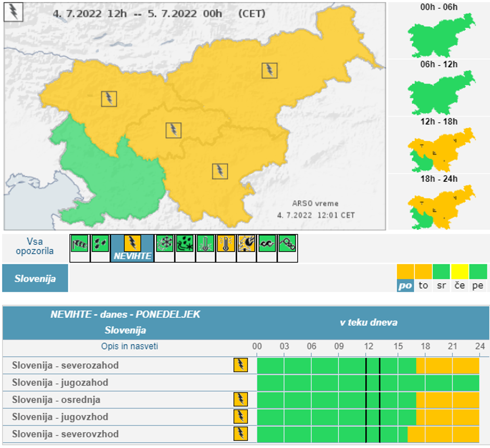490x448 pixels.
Task: Select the low temperature thermometer icon
Action: tap(205, 243)
